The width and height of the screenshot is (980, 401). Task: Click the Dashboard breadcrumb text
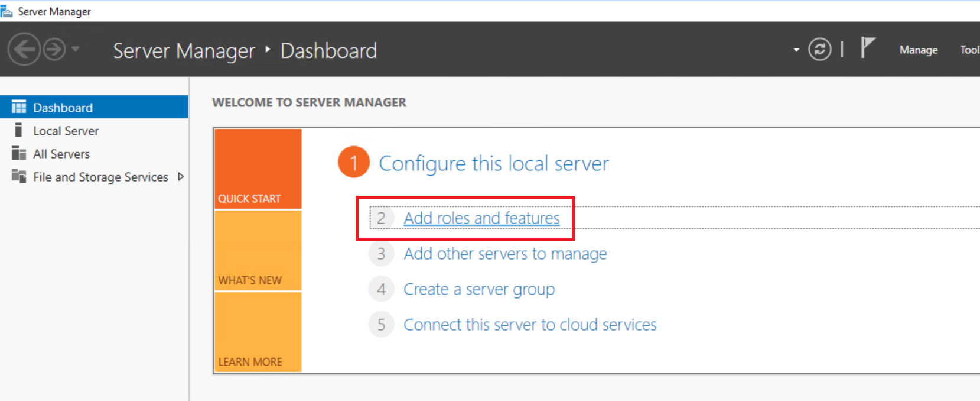pyautogui.click(x=328, y=51)
